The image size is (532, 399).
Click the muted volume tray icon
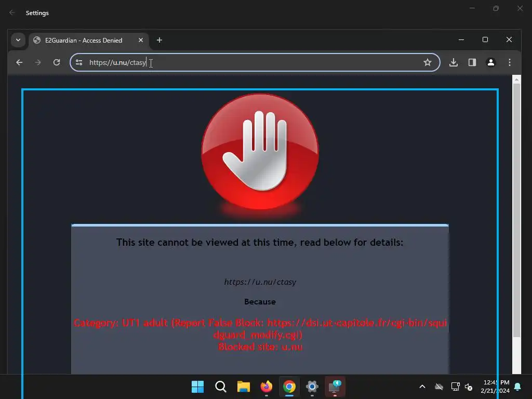pos(469,387)
